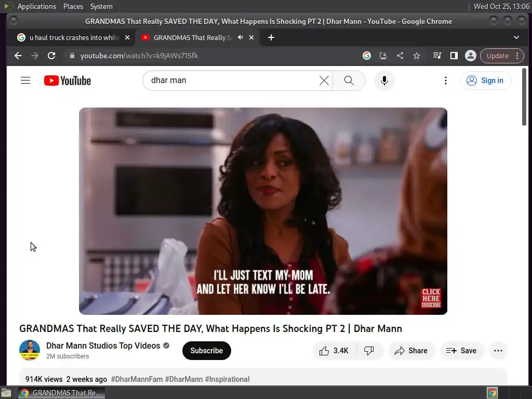Open the YouTube hamburger guide menu
This screenshot has width=532, height=399.
pyautogui.click(x=25, y=81)
